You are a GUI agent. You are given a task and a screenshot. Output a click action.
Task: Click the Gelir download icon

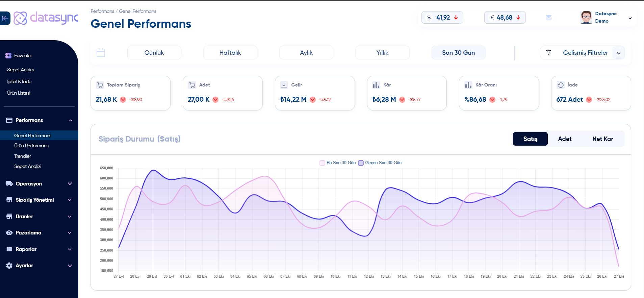click(x=284, y=85)
